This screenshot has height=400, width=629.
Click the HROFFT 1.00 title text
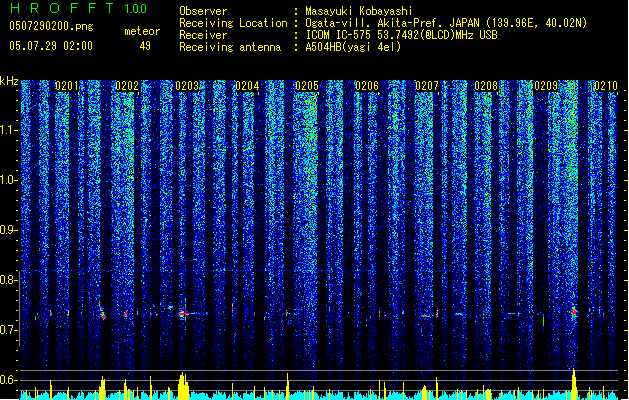pos(79,8)
